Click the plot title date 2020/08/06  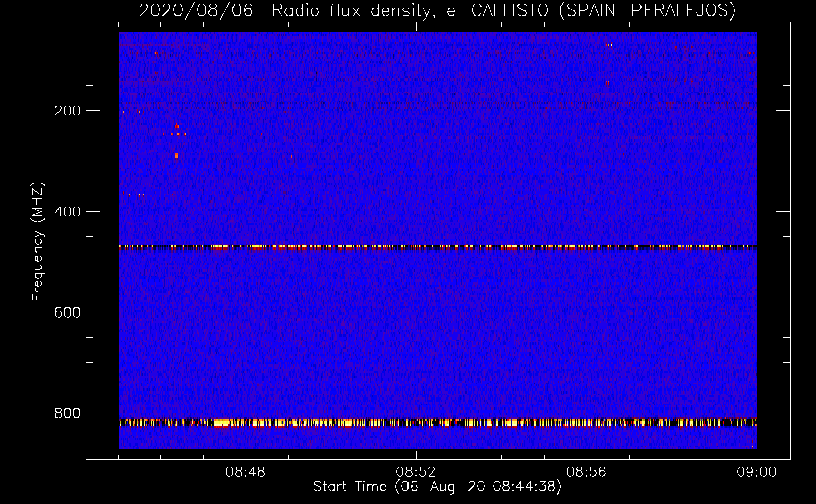pyautogui.click(x=196, y=11)
